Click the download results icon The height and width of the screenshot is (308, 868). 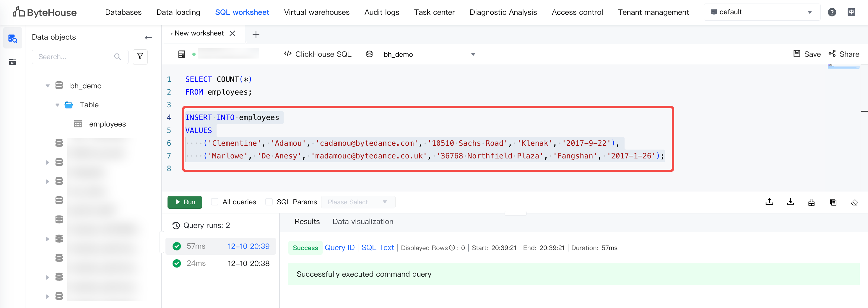coord(790,202)
